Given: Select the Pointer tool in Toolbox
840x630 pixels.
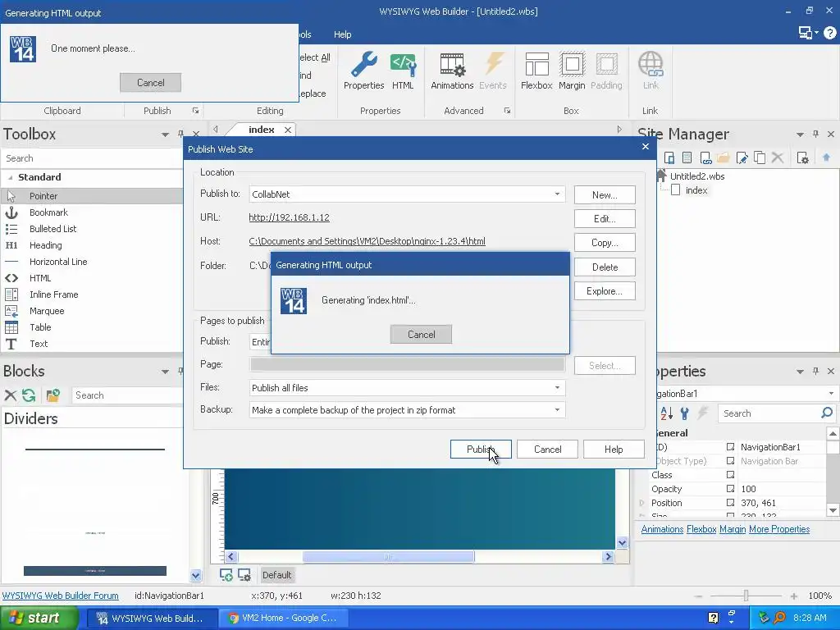Looking at the screenshot, I should (x=92, y=196).
